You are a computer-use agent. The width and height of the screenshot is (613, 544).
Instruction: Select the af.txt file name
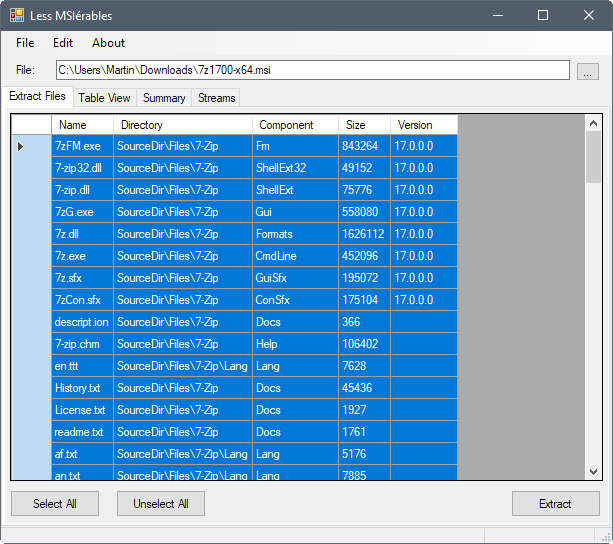tap(66, 454)
